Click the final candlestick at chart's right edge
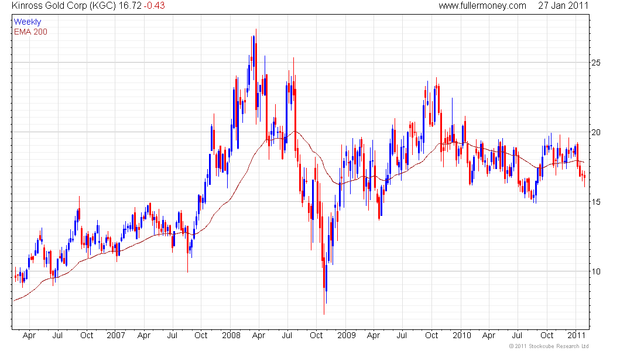The height and width of the screenshot is (351, 644). tap(584, 177)
